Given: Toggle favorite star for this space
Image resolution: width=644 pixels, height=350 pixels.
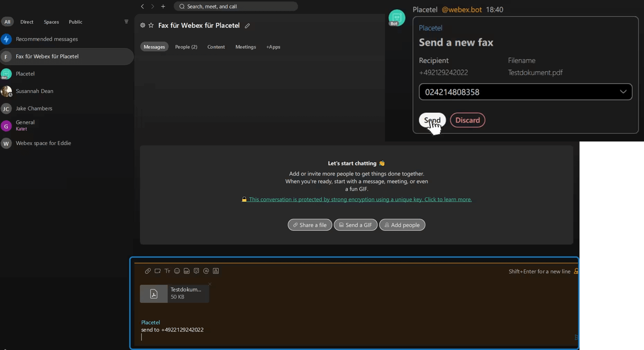Looking at the screenshot, I should (151, 25).
